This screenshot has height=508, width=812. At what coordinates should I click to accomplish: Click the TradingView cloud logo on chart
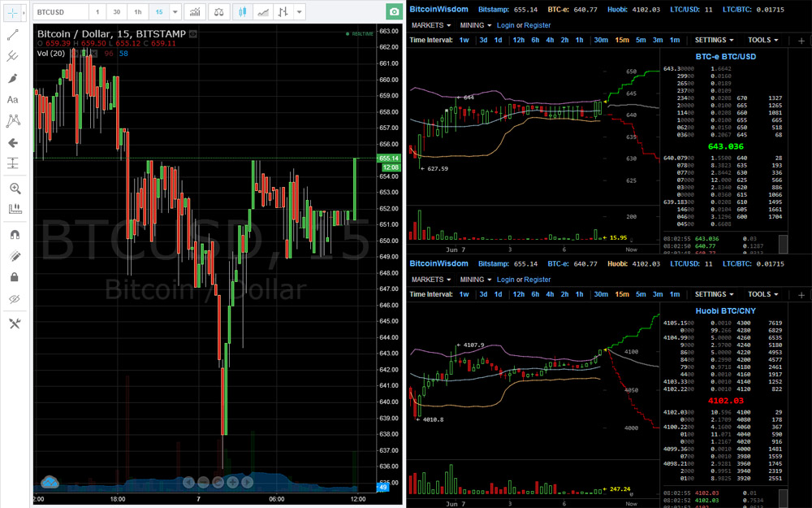tap(50, 482)
